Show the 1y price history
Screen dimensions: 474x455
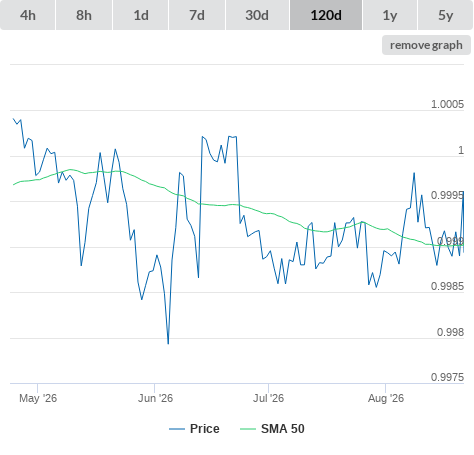coord(390,15)
